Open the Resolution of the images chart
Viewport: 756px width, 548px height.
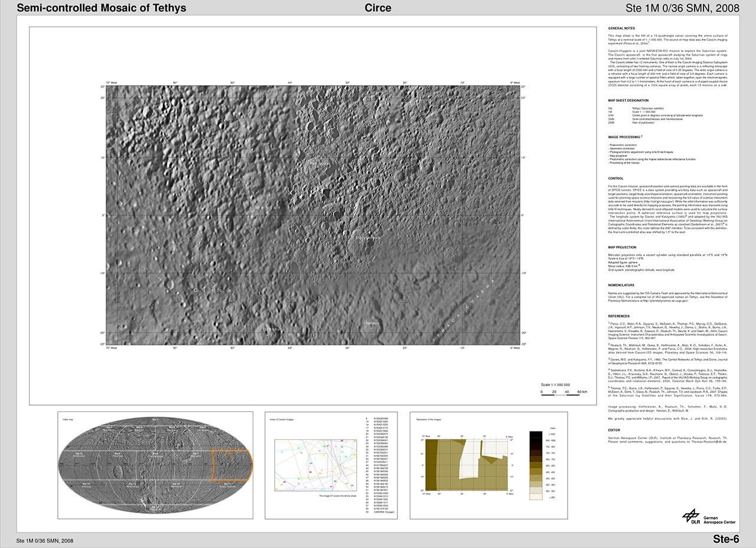[x=467, y=465]
